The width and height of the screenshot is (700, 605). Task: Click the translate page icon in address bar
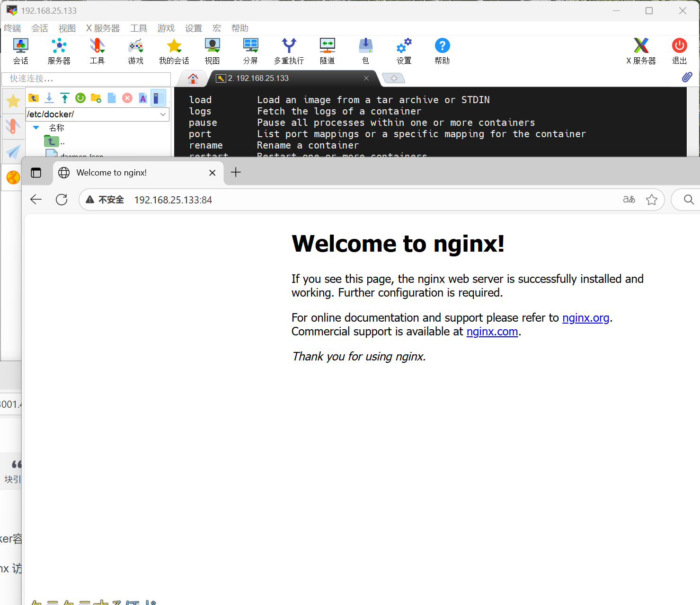click(x=629, y=200)
